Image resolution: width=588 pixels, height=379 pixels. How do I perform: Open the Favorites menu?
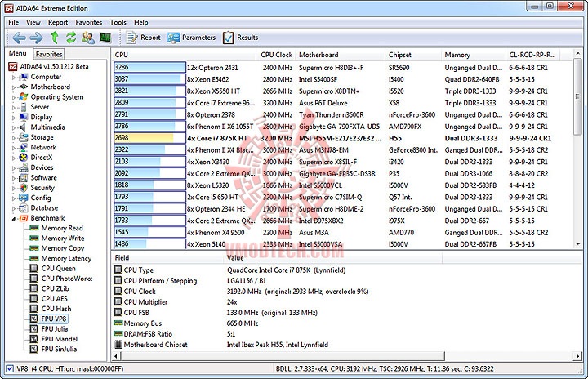[x=89, y=22]
